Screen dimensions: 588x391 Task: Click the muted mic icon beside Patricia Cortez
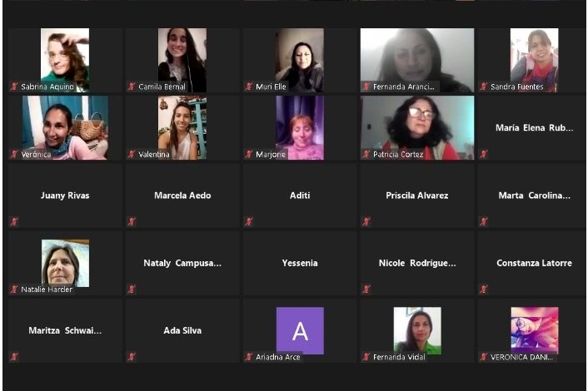tap(366, 154)
